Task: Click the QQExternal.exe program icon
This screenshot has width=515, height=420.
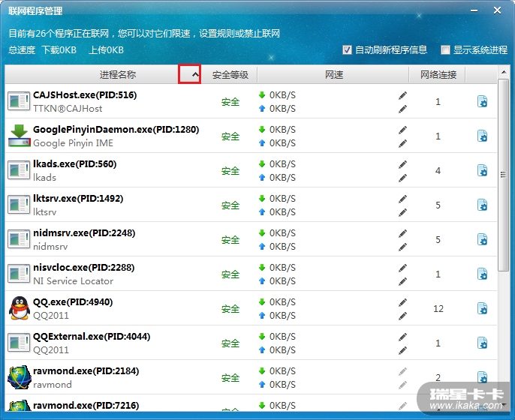Action: pyautogui.click(x=19, y=343)
